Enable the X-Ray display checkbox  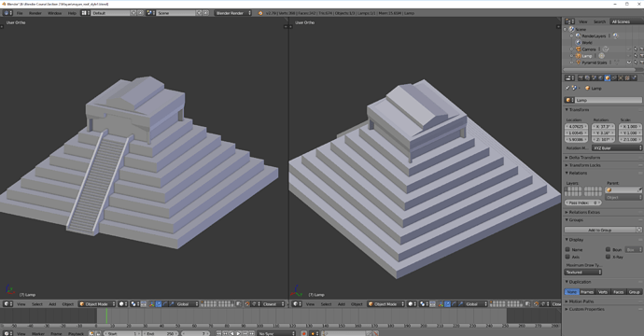pyautogui.click(x=608, y=257)
